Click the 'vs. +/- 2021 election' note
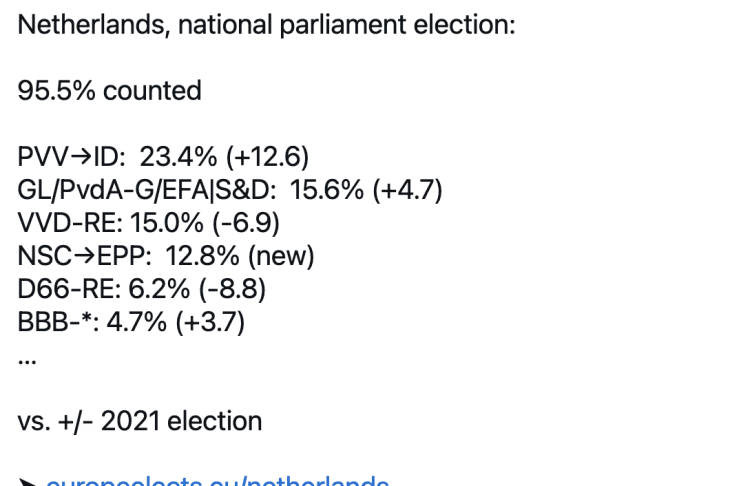 (140, 421)
